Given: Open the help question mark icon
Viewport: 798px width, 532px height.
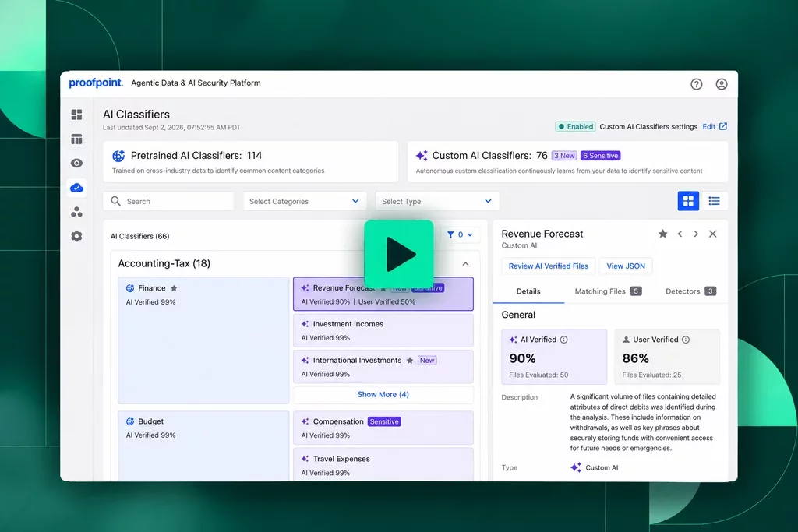Looking at the screenshot, I should click(x=696, y=84).
